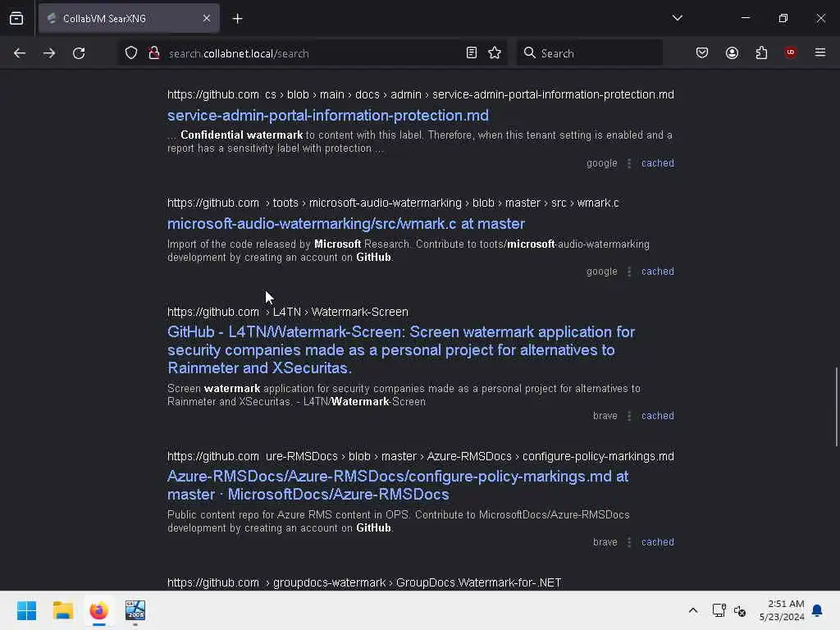840x630 pixels.
Task: Click URL path L4TN › Watermark-Screen
Action: pos(288,312)
